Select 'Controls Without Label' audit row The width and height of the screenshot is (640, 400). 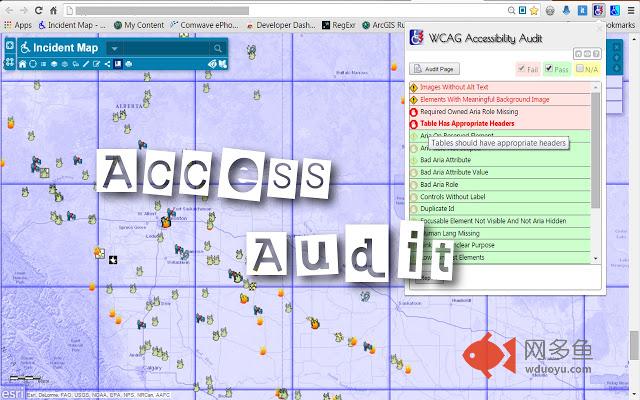[500, 197]
